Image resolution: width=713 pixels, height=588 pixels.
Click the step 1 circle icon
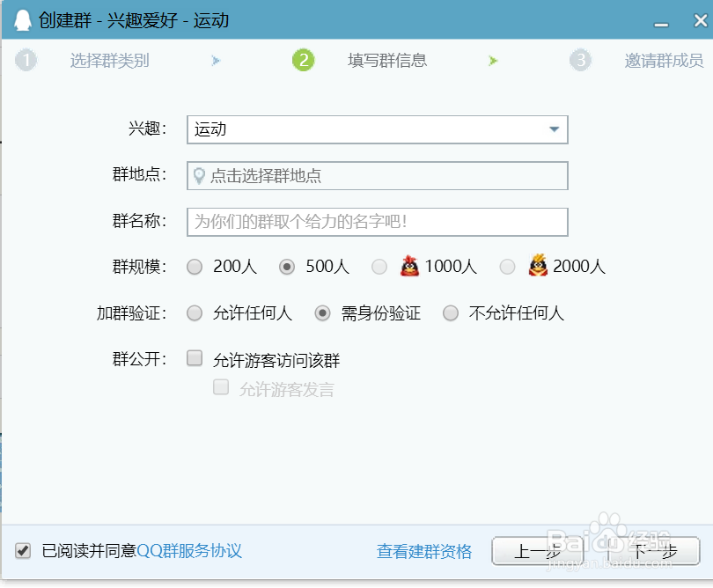click(26, 61)
